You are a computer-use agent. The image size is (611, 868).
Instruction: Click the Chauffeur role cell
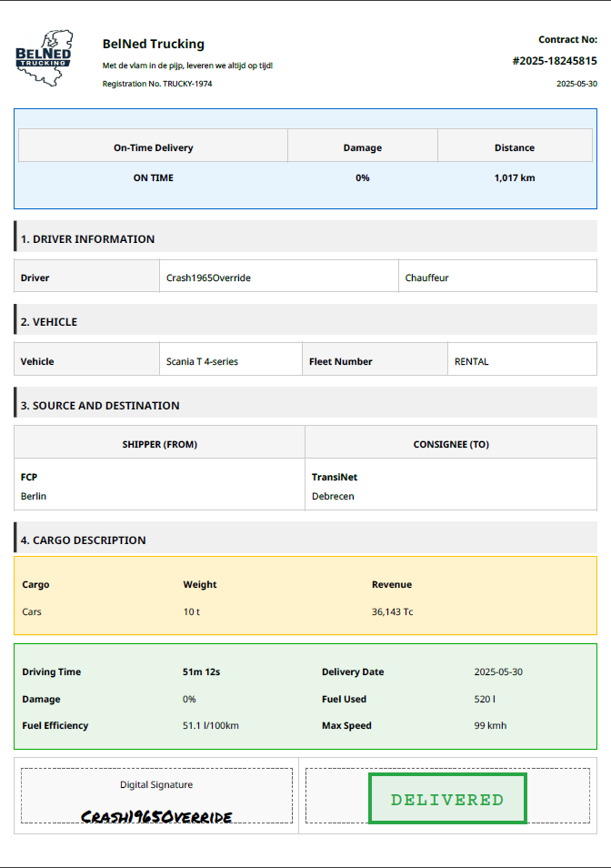point(497,276)
